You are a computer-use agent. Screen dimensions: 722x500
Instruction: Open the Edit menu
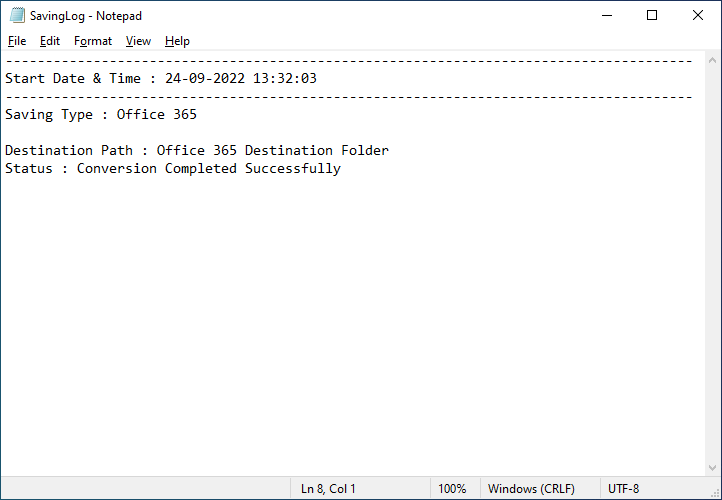50,41
